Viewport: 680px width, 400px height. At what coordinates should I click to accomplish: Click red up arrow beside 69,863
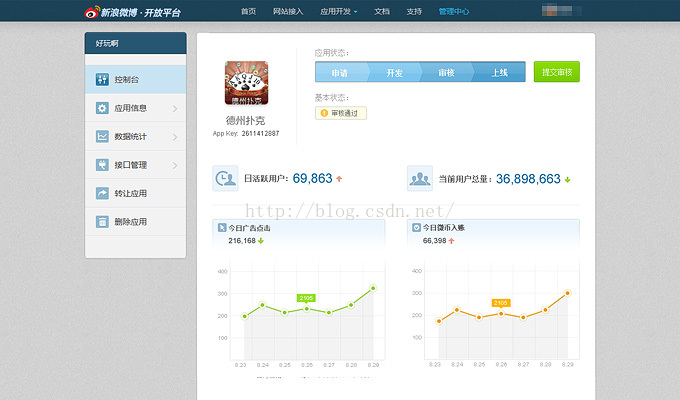[339, 179]
